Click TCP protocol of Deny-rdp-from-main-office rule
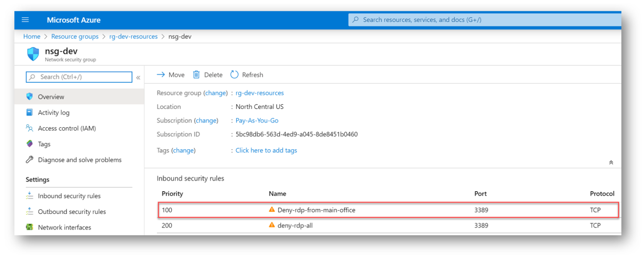This screenshot has height=255, width=644. click(595, 210)
